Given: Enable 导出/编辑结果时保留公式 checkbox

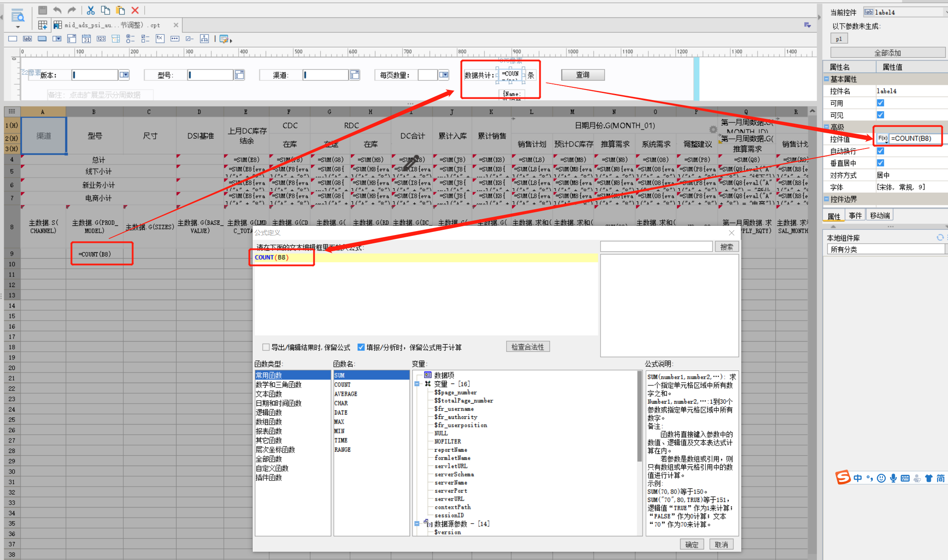Looking at the screenshot, I should 266,347.
